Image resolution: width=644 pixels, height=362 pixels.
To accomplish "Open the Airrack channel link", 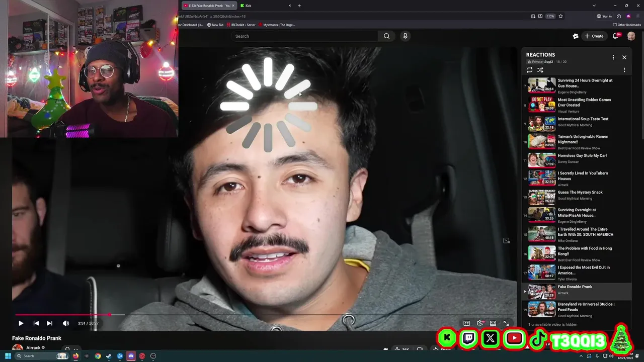I will [33, 348].
